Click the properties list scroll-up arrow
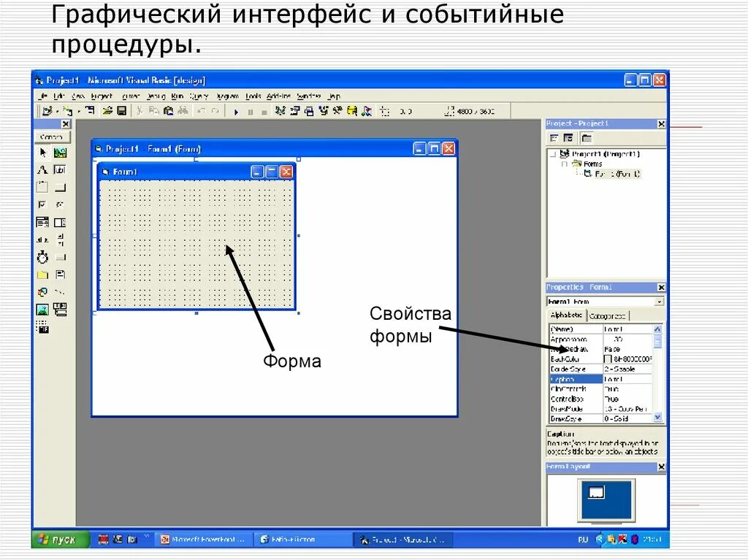The height and width of the screenshot is (560, 748). coord(657,329)
